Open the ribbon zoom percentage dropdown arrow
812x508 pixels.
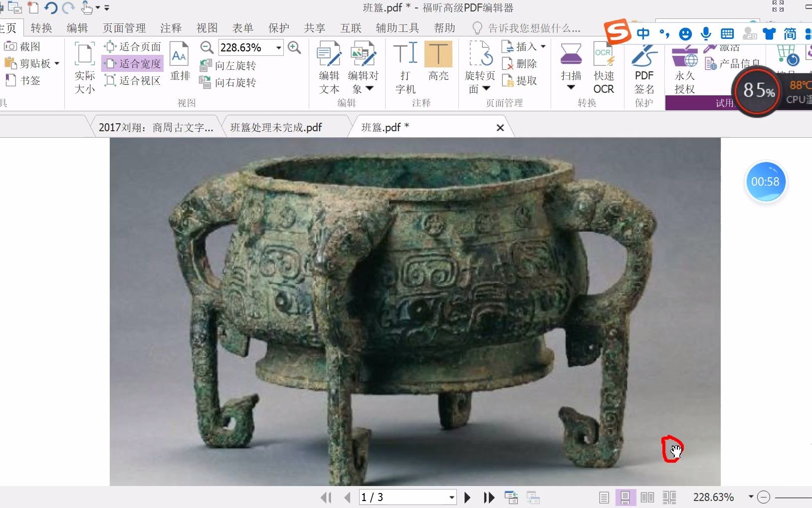click(x=279, y=47)
